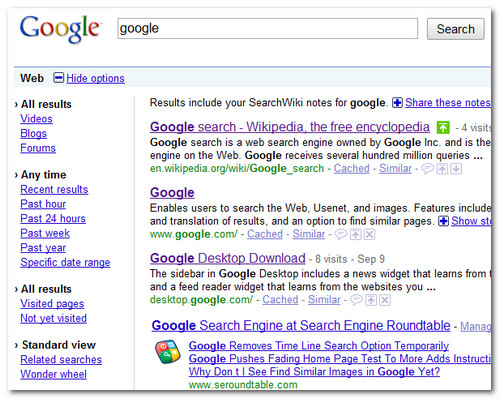Click the green promoted arrow on the Wikipedia result
This screenshot has height=399, width=500.
point(443,127)
